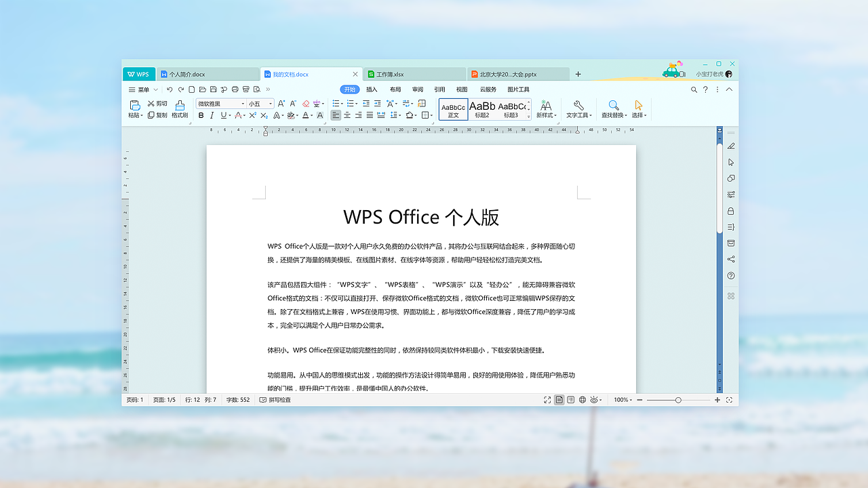Click the Copy (复制) button
Screen dimensions: 868x488
click(x=157, y=115)
